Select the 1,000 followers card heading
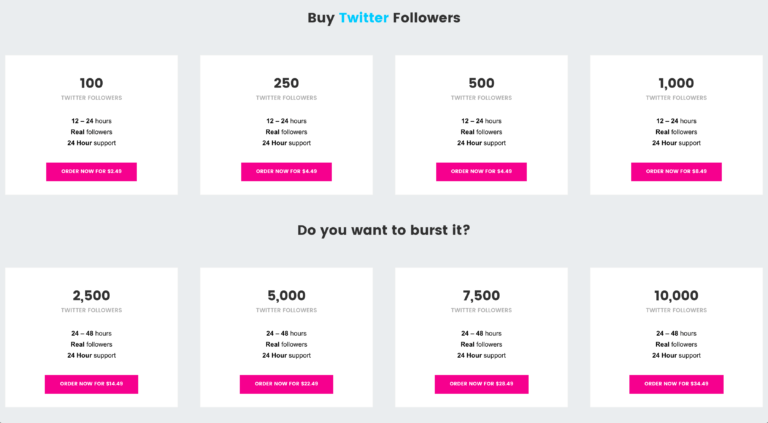Viewport: 768px width, 423px height. pyautogui.click(x=676, y=83)
